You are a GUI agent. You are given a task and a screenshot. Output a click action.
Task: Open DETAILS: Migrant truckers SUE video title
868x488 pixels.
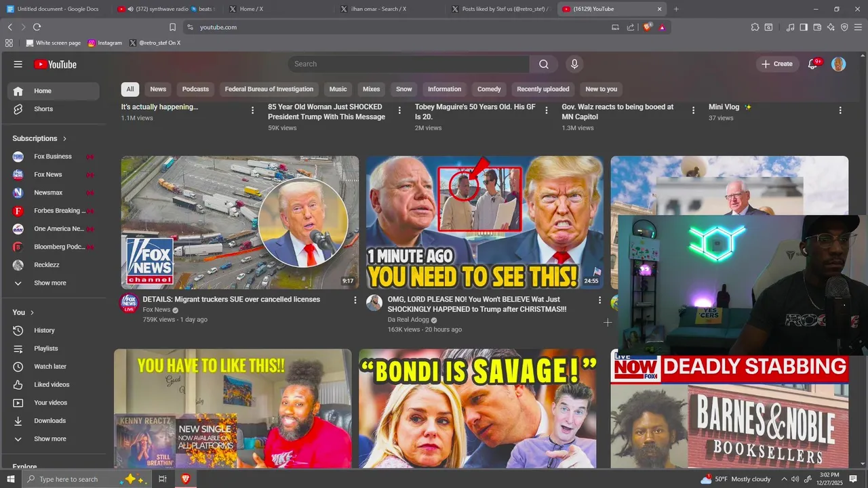pos(231,300)
